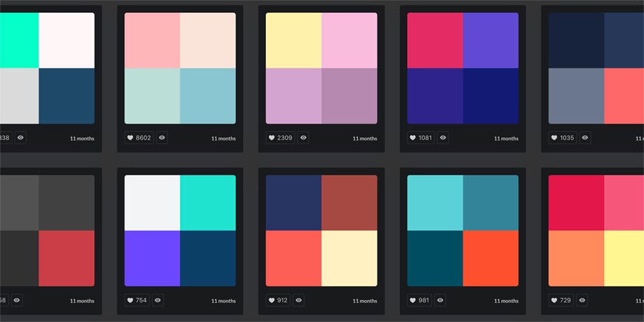Select the peach swatch in the 8602 palette
Viewport: 644px width, 322px height.
(208, 40)
